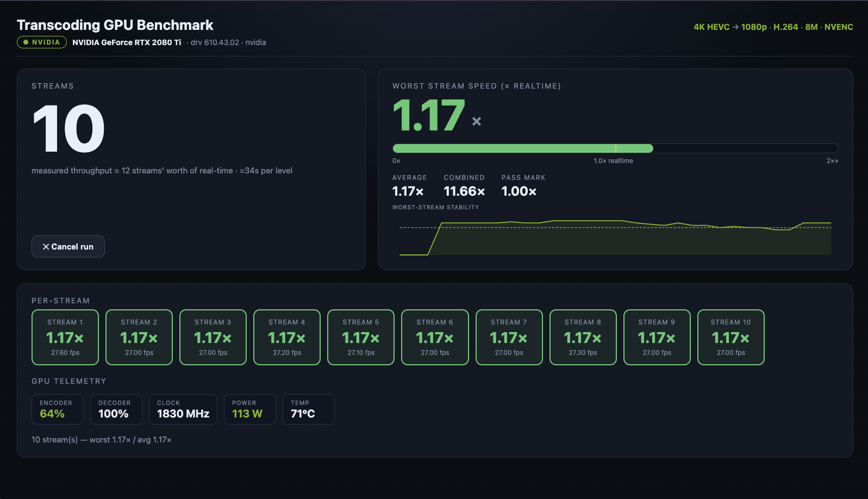
Task: Select the Stream 3 card
Action: pyautogui.click(x=213, y=337)
